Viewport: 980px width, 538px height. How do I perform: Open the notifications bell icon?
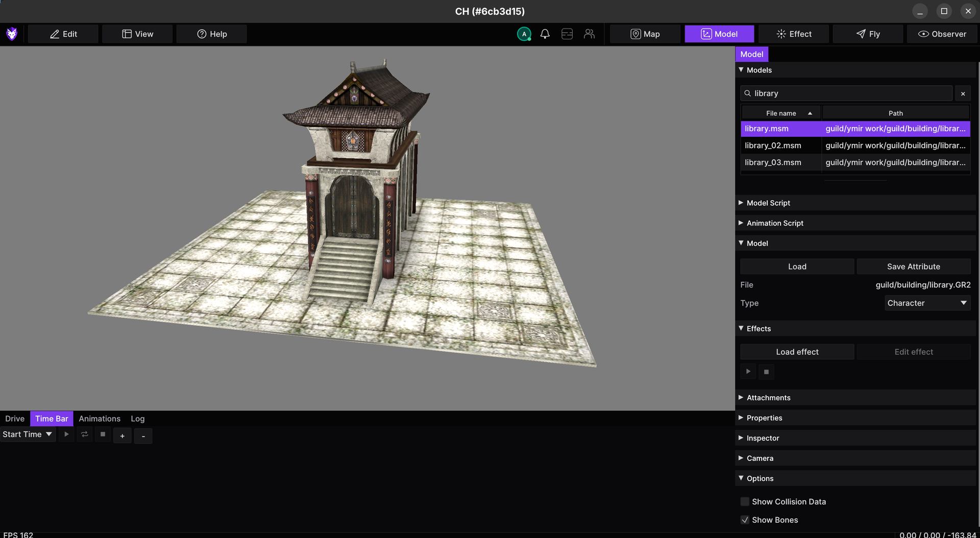(545, 34)
